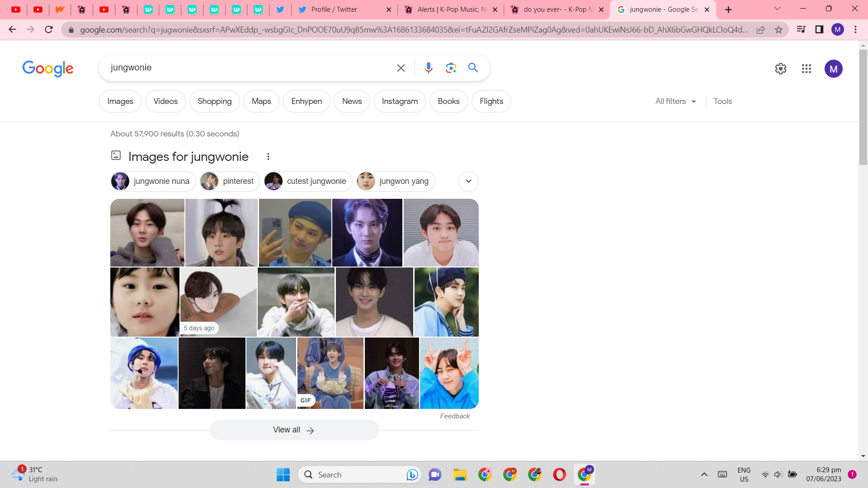Bookmark this page with star icon
This screenshot has width=868, height=488.
click(x=778, y=30)
